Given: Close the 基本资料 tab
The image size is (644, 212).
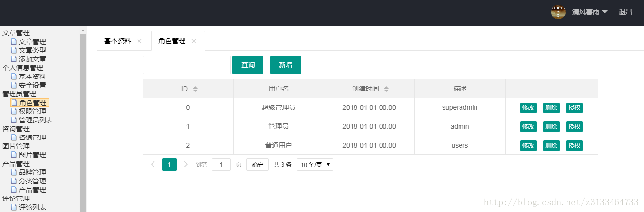Looking at the screenshot, I should tap(139, 41).
